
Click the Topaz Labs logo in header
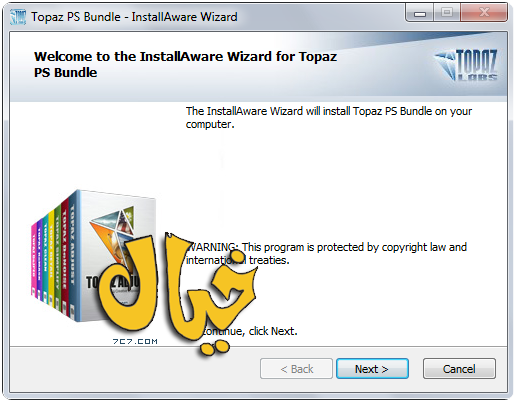click(x=467, y=65)
